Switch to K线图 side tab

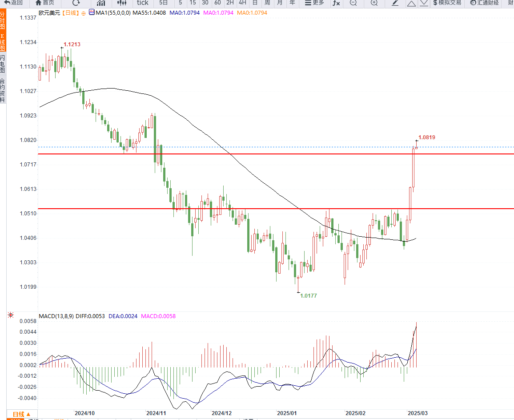tap(3, 42)
